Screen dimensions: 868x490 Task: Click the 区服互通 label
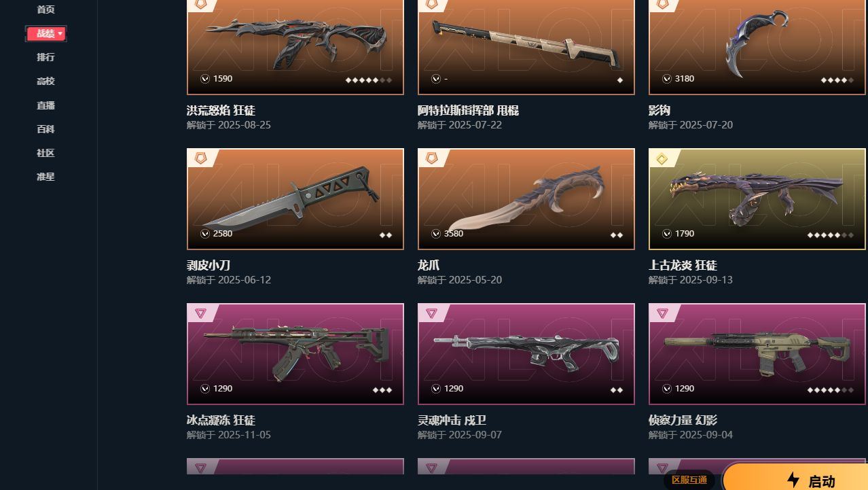click(689, 480)
